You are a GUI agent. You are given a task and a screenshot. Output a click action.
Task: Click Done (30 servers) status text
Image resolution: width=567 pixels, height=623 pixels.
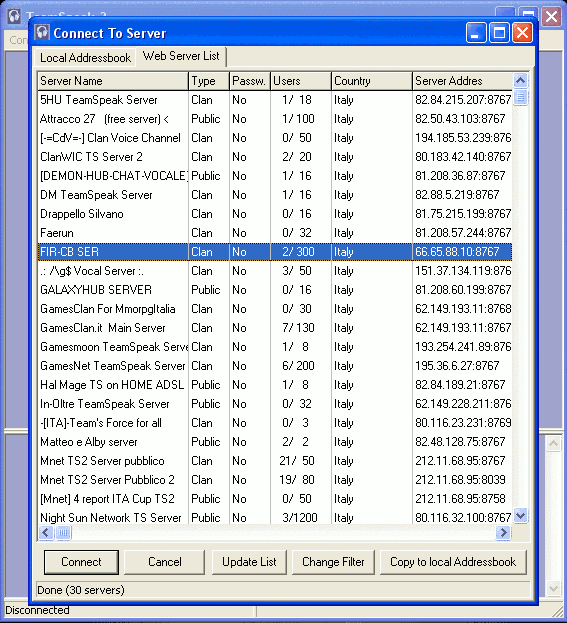[81, 590]
